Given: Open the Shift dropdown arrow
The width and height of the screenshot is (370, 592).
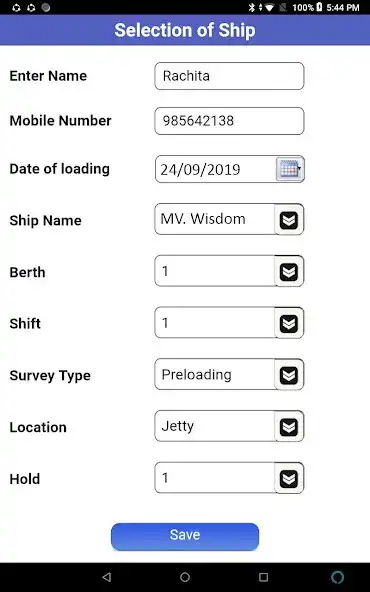Looking at the screenshot, I should 289,323.
